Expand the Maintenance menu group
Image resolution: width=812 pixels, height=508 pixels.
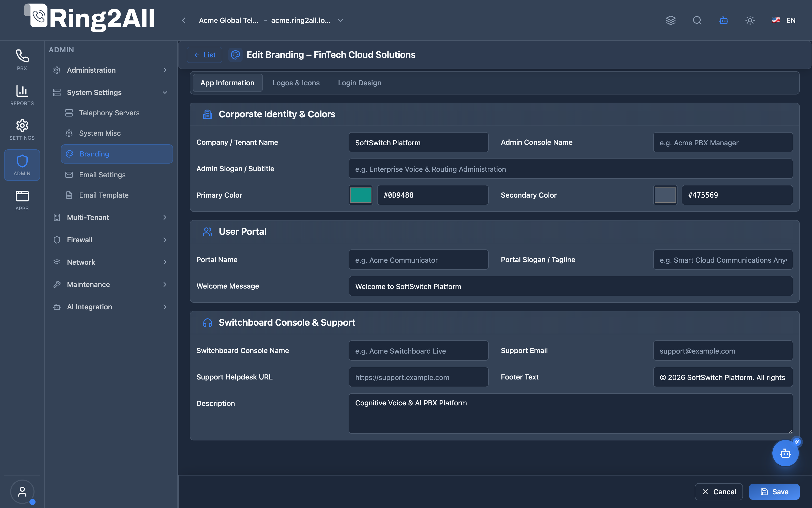[110, 284]
